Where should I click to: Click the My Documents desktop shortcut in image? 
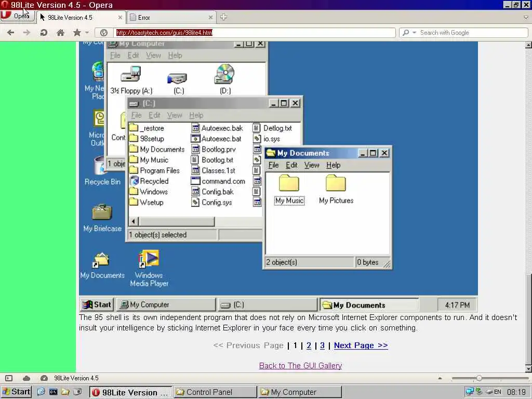click(x=102, y=265)
